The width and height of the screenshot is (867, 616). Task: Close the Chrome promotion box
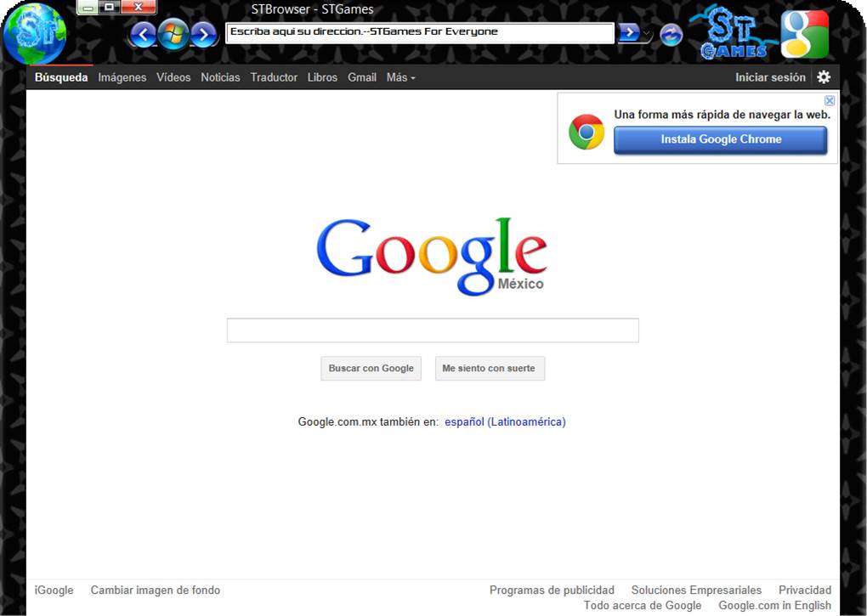[x=830, y=100]
